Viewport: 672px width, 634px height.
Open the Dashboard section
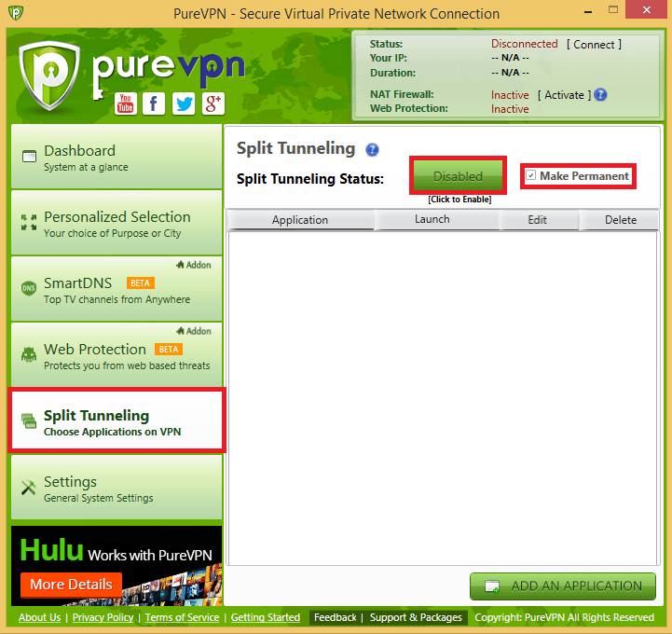coord(117,157)
